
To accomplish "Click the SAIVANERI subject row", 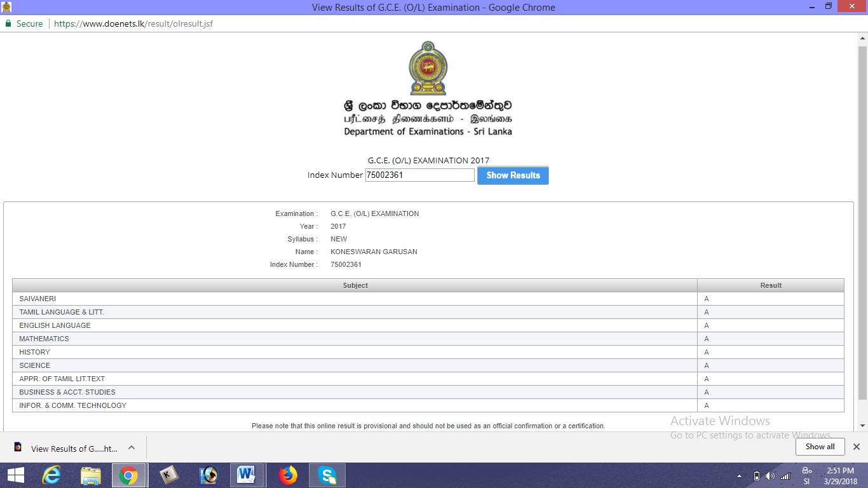I will (x=428, y=299).
